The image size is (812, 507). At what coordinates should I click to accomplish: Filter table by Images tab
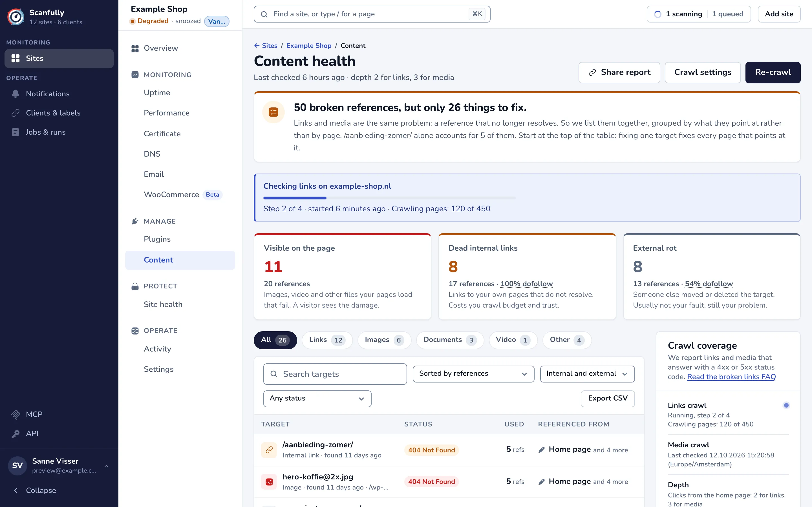coord(384,340)
